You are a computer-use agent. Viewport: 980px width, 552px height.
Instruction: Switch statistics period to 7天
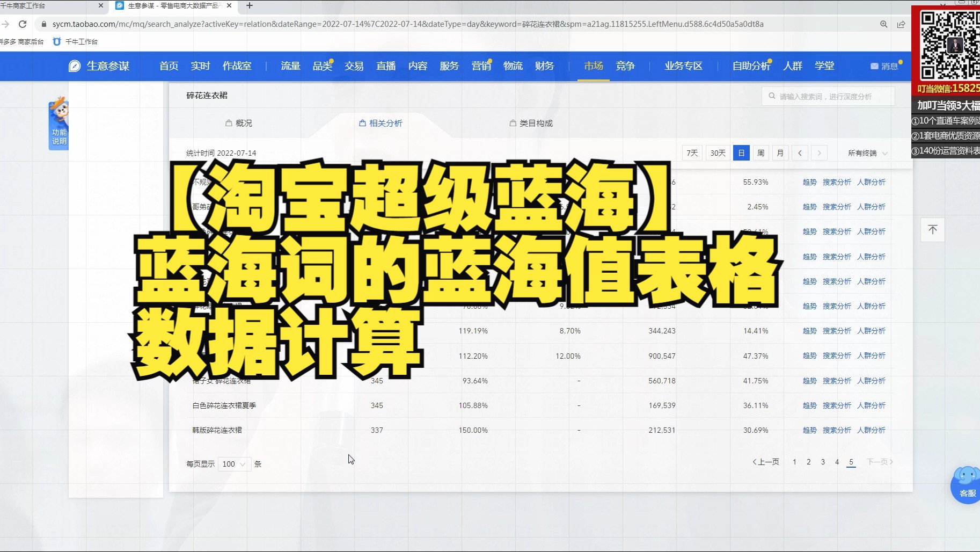click(x=692, y=152)
